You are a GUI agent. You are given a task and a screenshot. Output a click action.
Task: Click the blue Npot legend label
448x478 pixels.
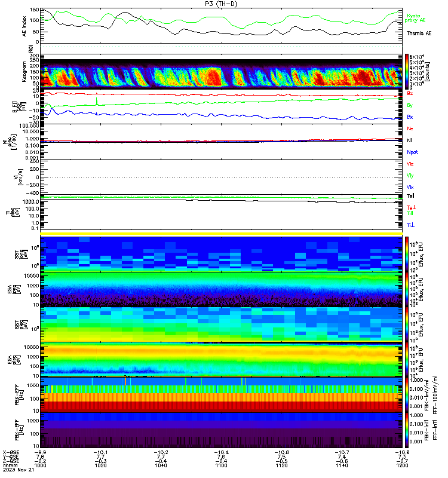pyautogui.click(x=411, y=152)
